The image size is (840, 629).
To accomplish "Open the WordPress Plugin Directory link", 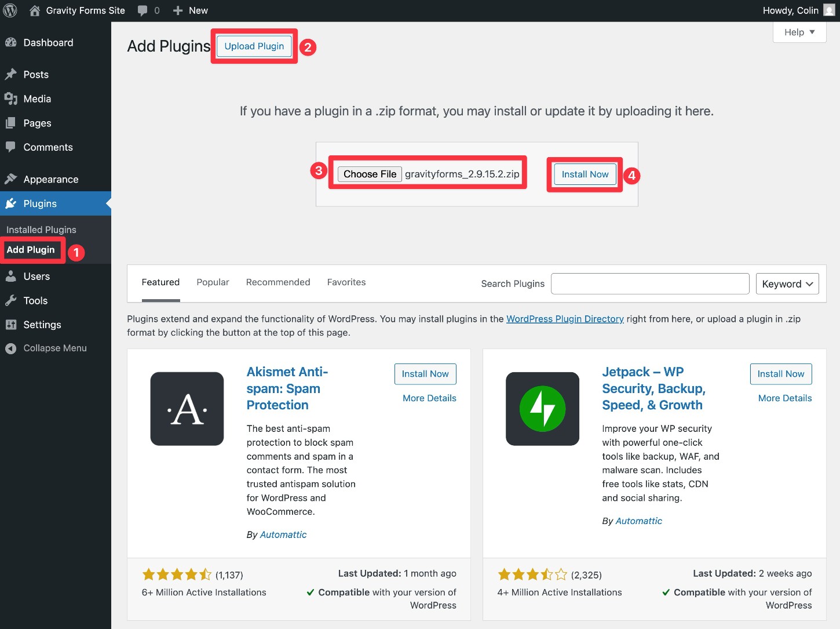I will pyautogui.click(x=565, y=319).
